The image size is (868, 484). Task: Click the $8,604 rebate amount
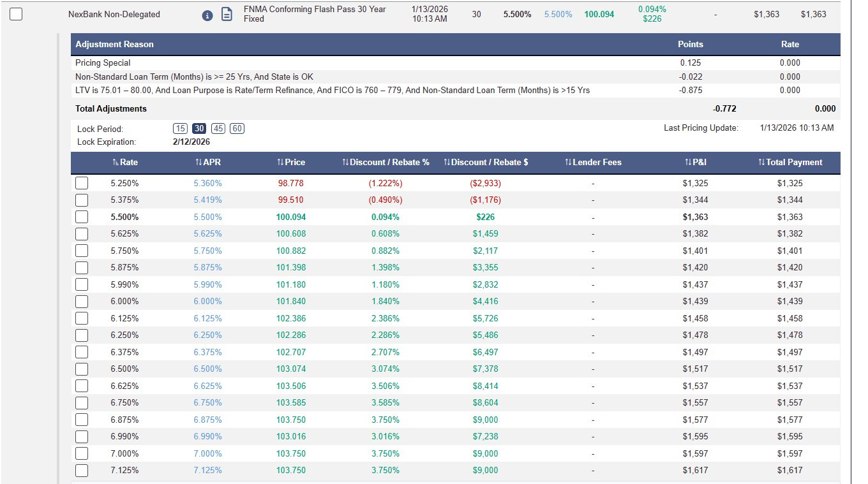point(486,402)
